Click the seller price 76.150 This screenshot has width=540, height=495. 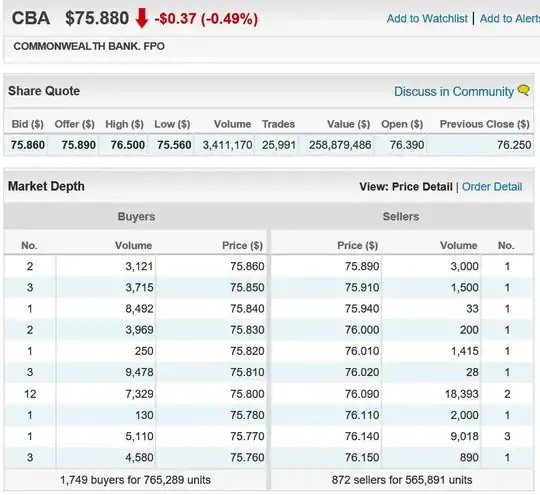pyautogui.click(x=362, y=457)
